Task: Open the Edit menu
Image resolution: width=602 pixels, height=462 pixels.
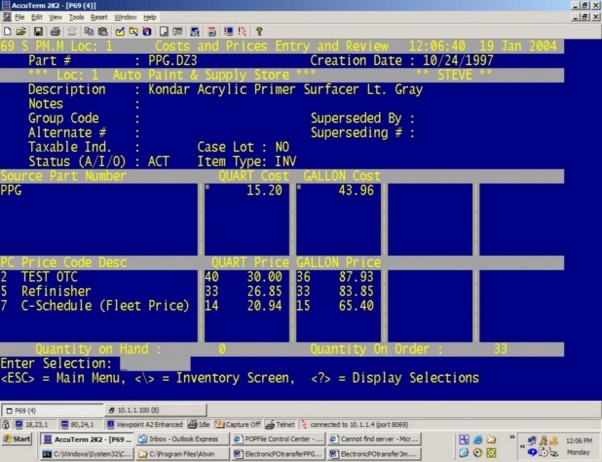Action: pyautogui.click(x=37, y=17)
